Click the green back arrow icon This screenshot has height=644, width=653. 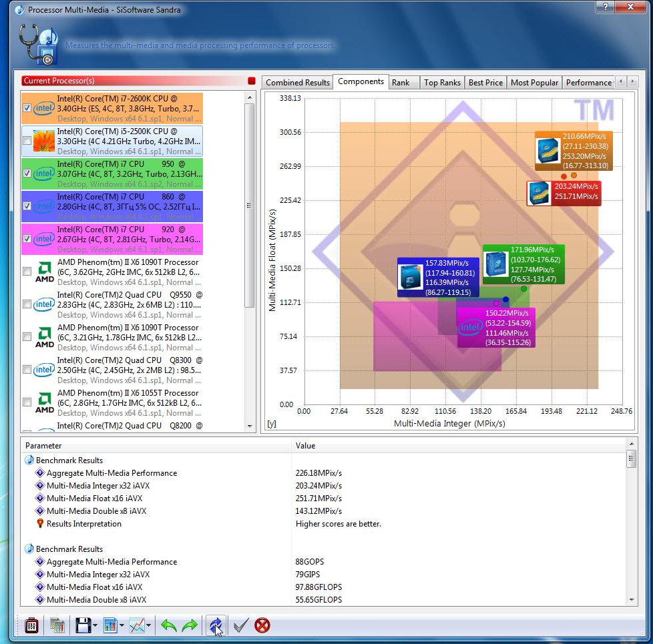(x=169, y=625)
